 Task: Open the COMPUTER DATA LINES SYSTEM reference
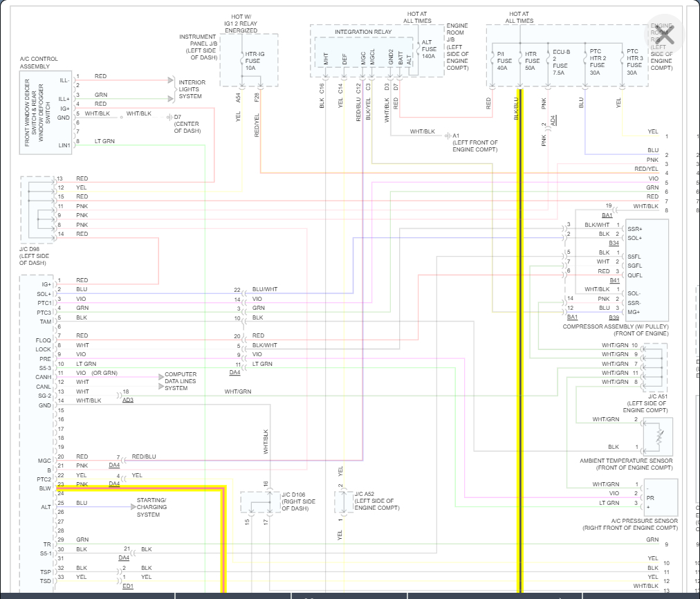coord(181,381)
